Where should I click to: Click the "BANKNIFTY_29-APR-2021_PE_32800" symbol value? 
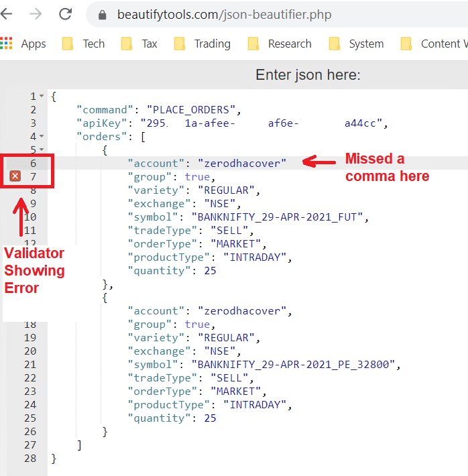click(x=293, y=364)
